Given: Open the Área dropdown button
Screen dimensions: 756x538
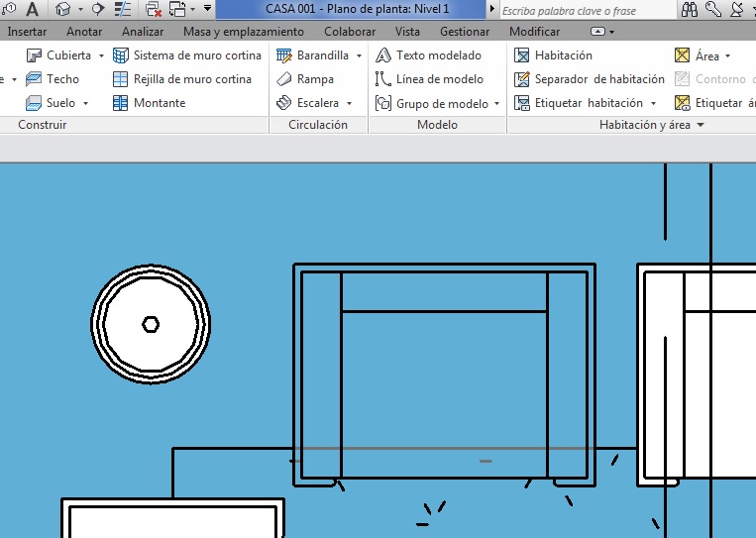Looking at the screenshot, I should pyautogui.click(x=728, y=56).
